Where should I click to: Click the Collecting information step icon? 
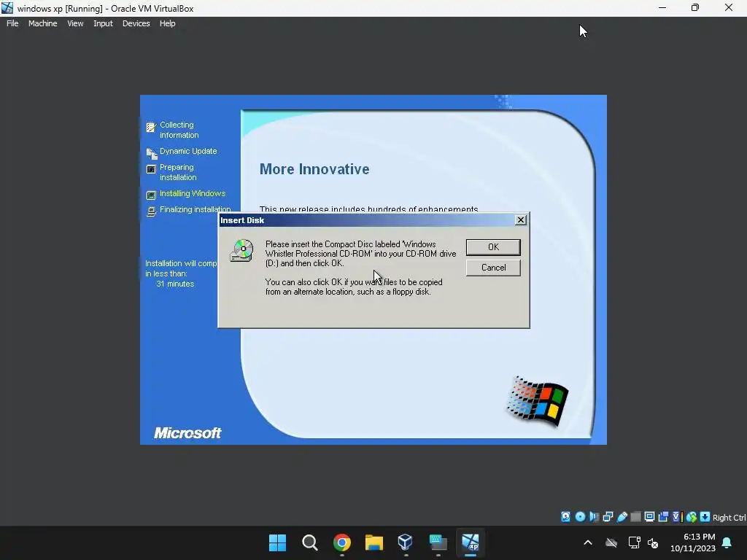point(151,127)
